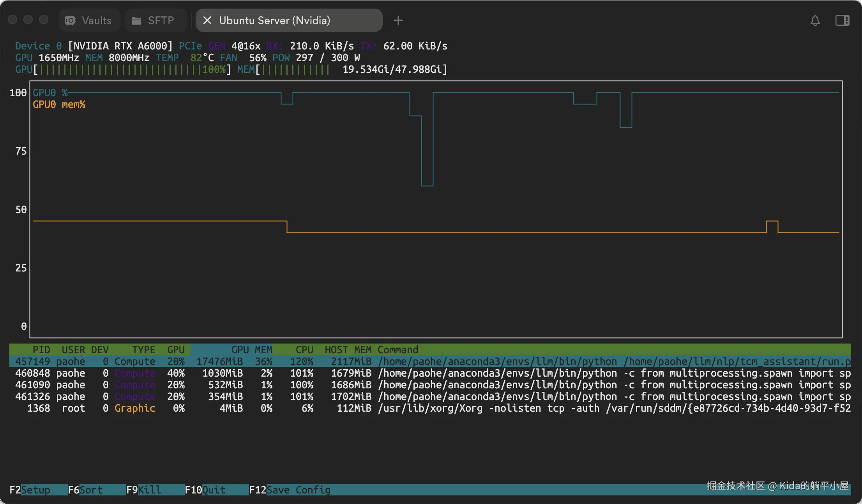Close the Ubuntu Server tab via X
Image resolution: width=862 pixels, height=504 pixels.
pyautogui.click(x=207, y=21)
